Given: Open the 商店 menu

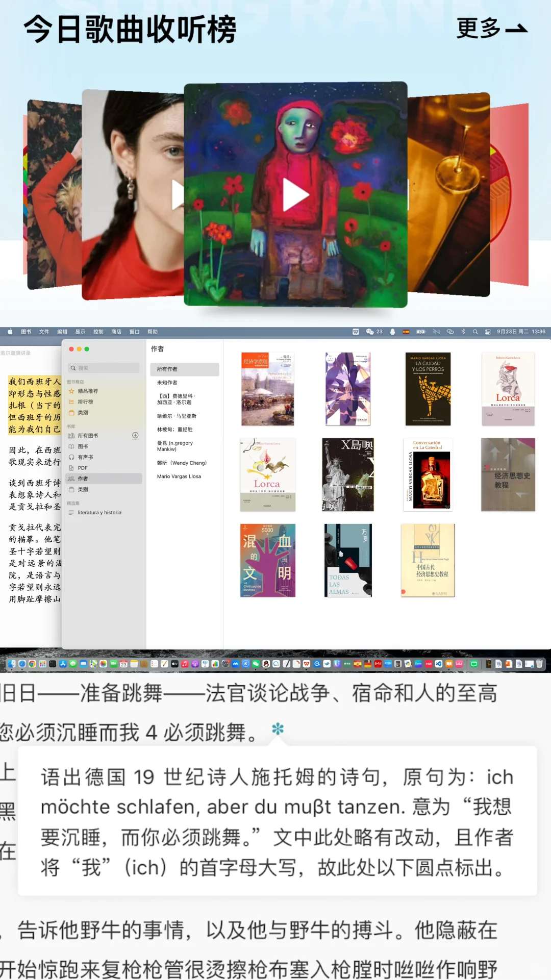Looking at the screenshot, I should pos(116,332).
